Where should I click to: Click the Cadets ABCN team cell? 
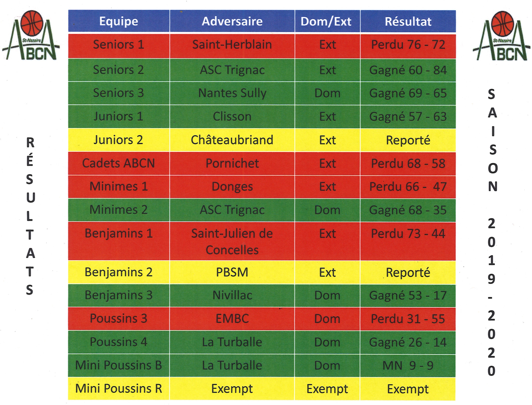(x=119, y=163)
